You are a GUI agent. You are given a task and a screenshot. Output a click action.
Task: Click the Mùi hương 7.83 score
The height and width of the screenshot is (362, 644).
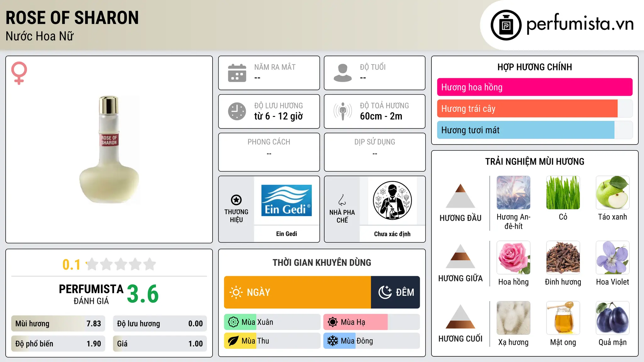click(x=58, y=324)
